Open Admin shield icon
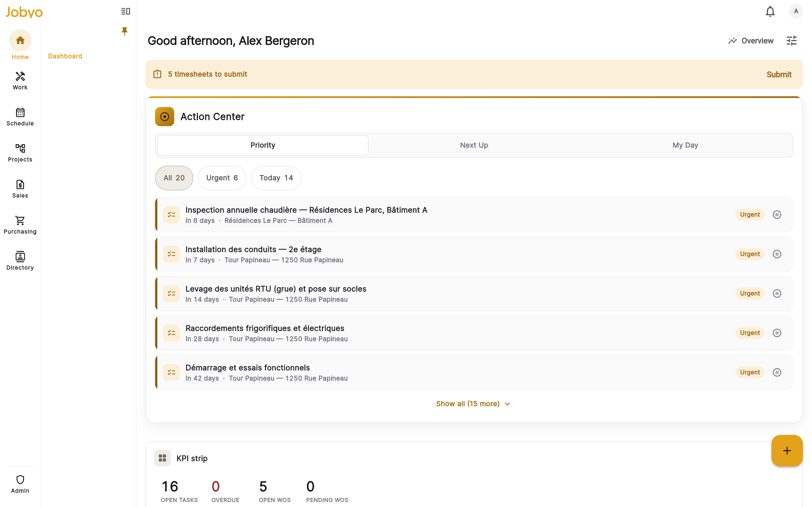The height and width of the screenshot is (507, 812). (x=20, y=479)
